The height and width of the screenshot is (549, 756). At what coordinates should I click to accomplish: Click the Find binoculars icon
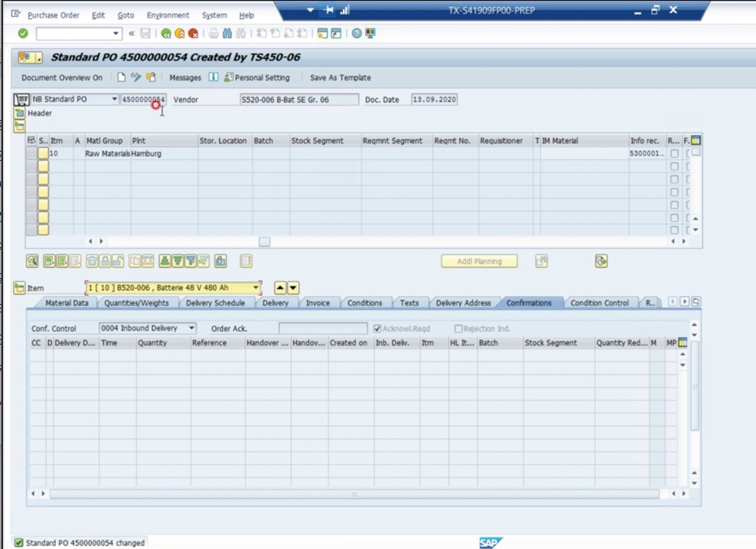227,33
